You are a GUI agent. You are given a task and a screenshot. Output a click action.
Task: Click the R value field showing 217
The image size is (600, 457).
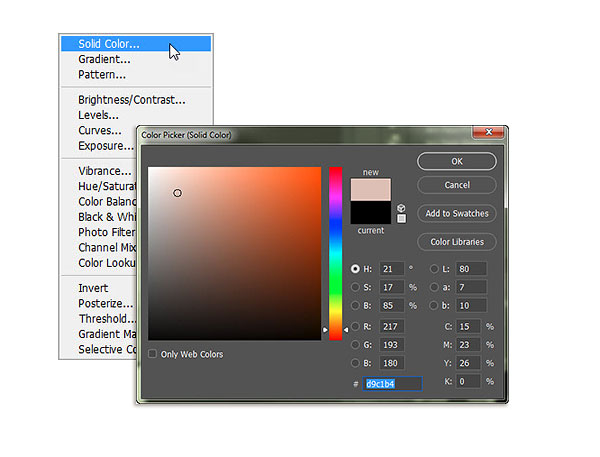pos(391,326)
